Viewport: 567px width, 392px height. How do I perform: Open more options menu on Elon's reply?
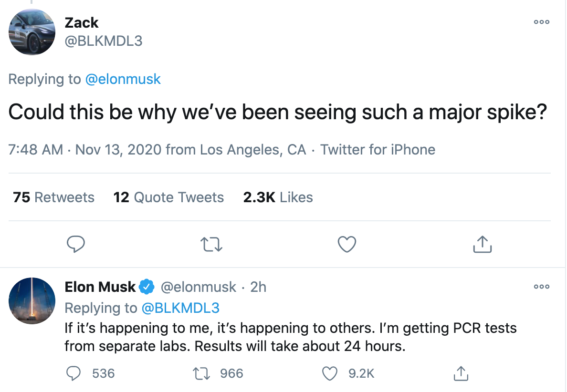(542, 287)
